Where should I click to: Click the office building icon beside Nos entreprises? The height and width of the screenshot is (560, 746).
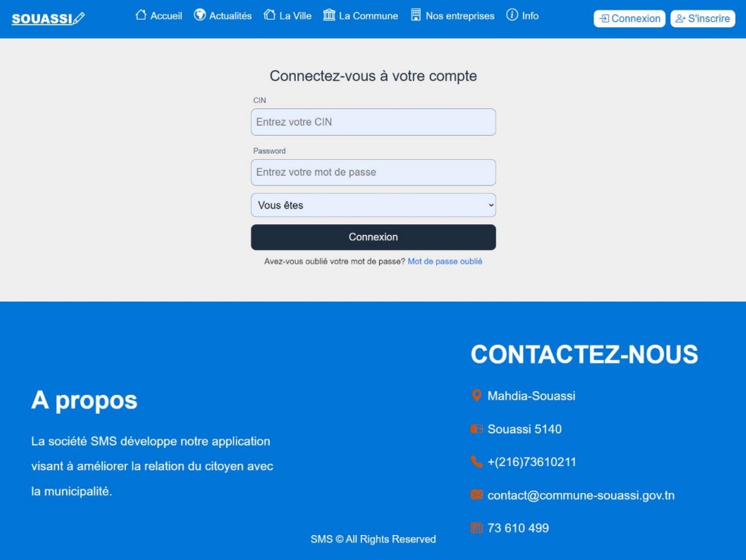point(415,14)
